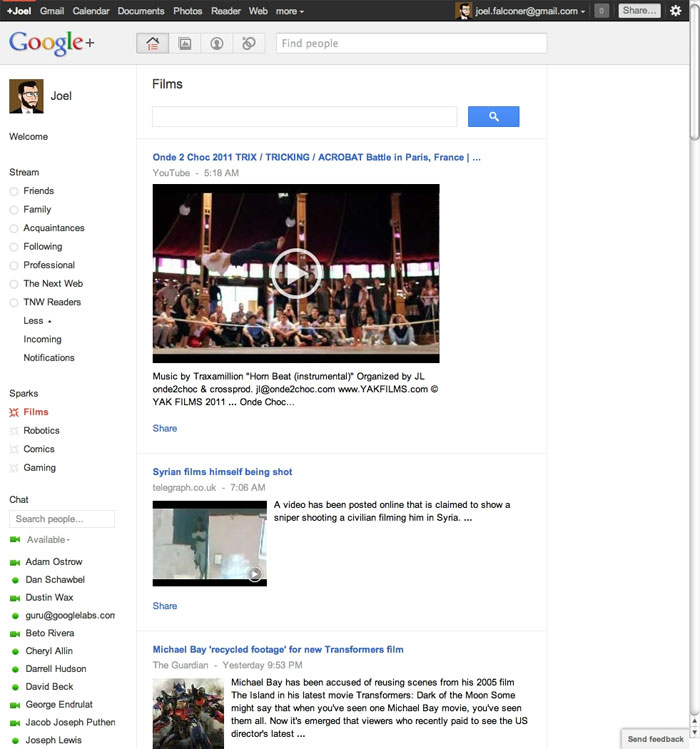Click the blue search magnifier button
Viewport: 700px width, 749px height.
tap(494, 117)
